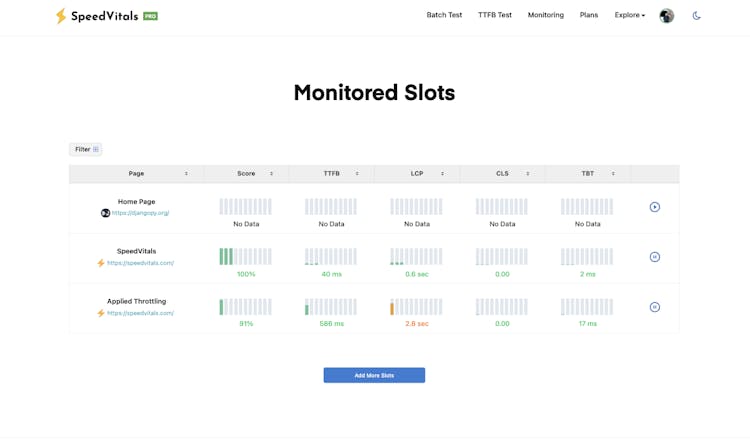Viewport: 750px width, 448px height.
Task: Click lightning favicon in Applied Throttling row
Action: coord(101,313)
